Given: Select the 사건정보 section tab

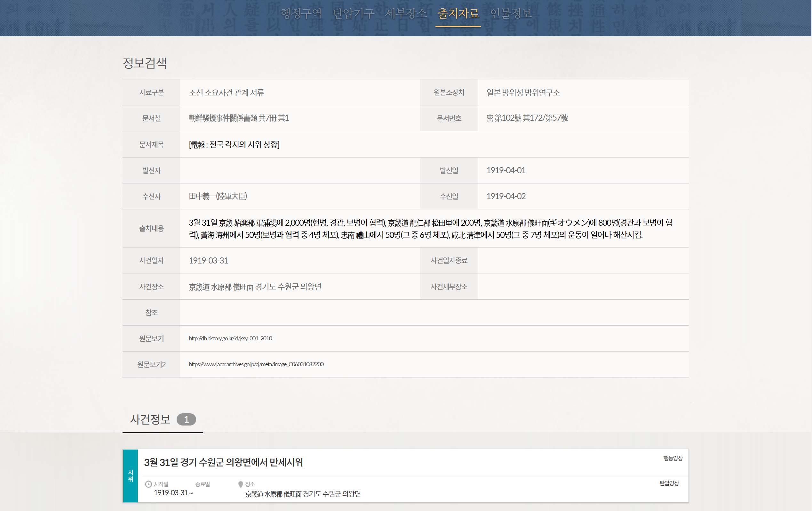Looking at the screenshot, I should (150, 419).
